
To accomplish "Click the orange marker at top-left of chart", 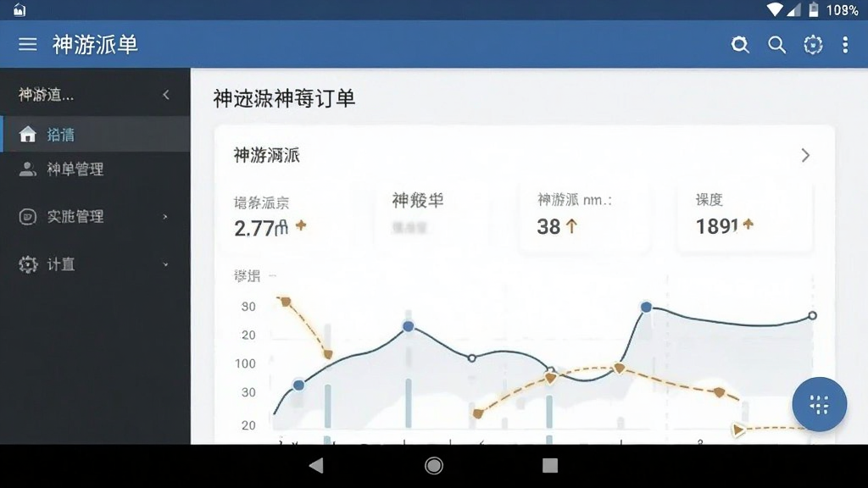I will [286, 302].
